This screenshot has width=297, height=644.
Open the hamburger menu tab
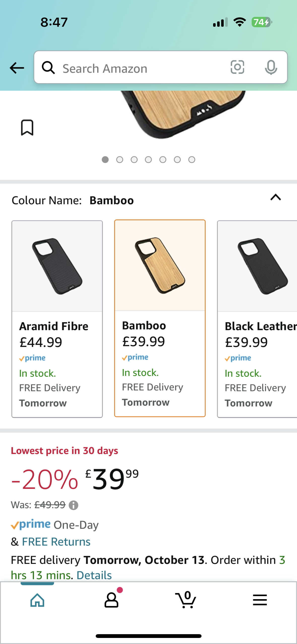(260, 600)
